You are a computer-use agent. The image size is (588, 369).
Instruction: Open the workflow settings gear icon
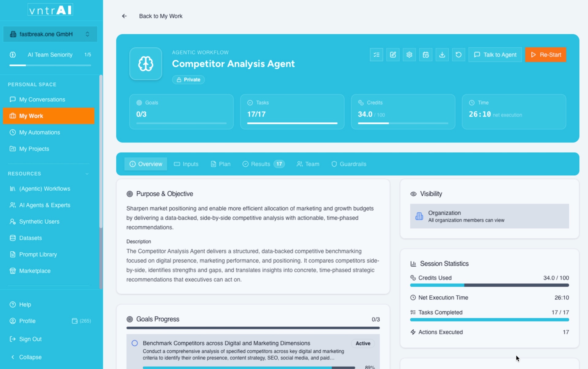click(x=409, y=55)
